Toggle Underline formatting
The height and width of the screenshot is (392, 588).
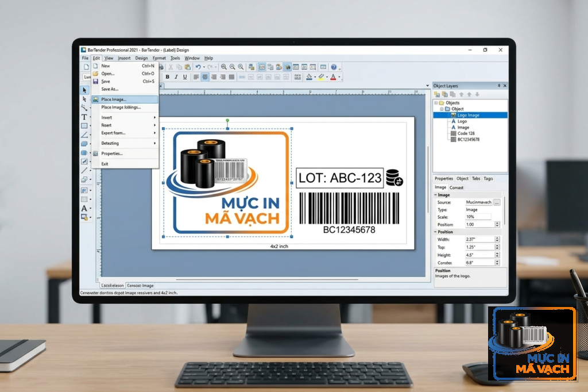[185, 77]
